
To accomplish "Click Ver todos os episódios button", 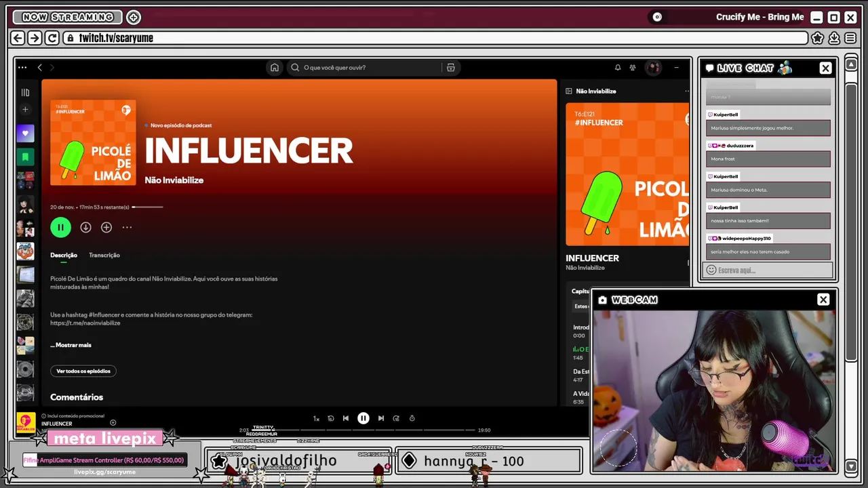I will pos(83,371).
